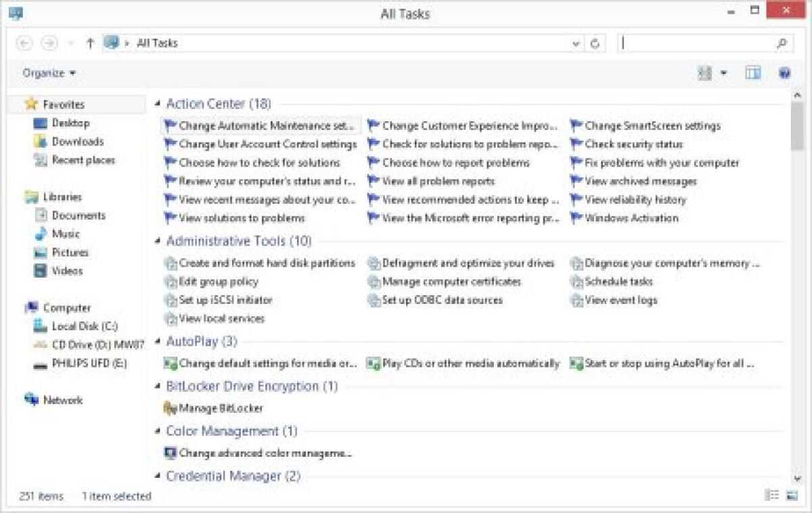Click the Manage BitLocker lock icon

tap(170, 408)
